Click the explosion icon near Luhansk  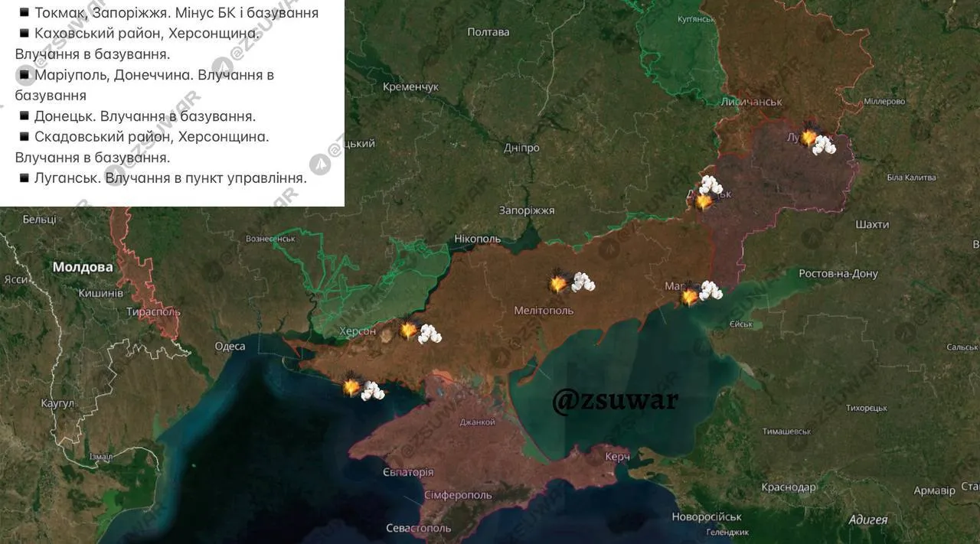pyautogui.click(x=808, y=137)
